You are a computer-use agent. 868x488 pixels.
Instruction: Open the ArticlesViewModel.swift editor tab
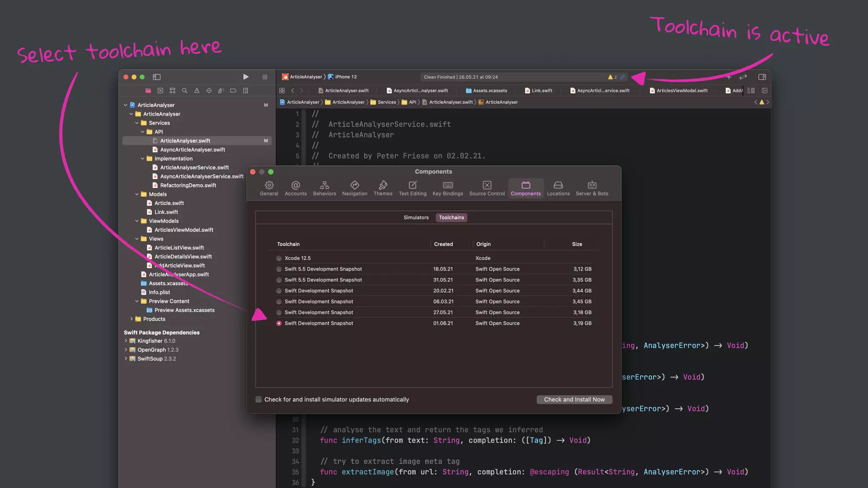point(679,91)
